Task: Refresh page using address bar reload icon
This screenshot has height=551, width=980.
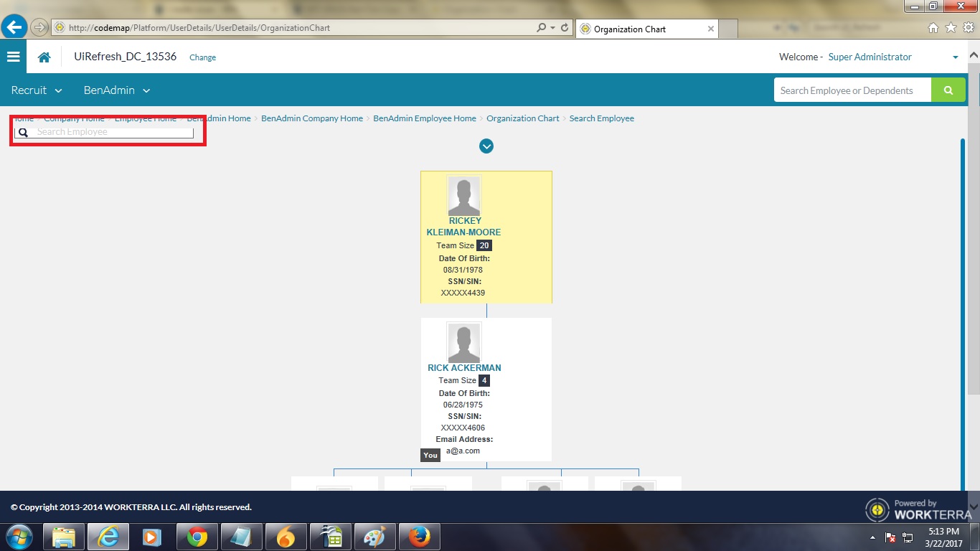Action: coord(565,28)
